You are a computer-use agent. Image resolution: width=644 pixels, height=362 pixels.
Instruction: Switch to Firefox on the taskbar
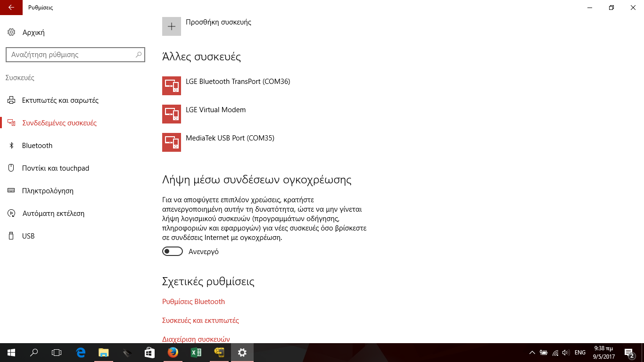tap(173, 353)
